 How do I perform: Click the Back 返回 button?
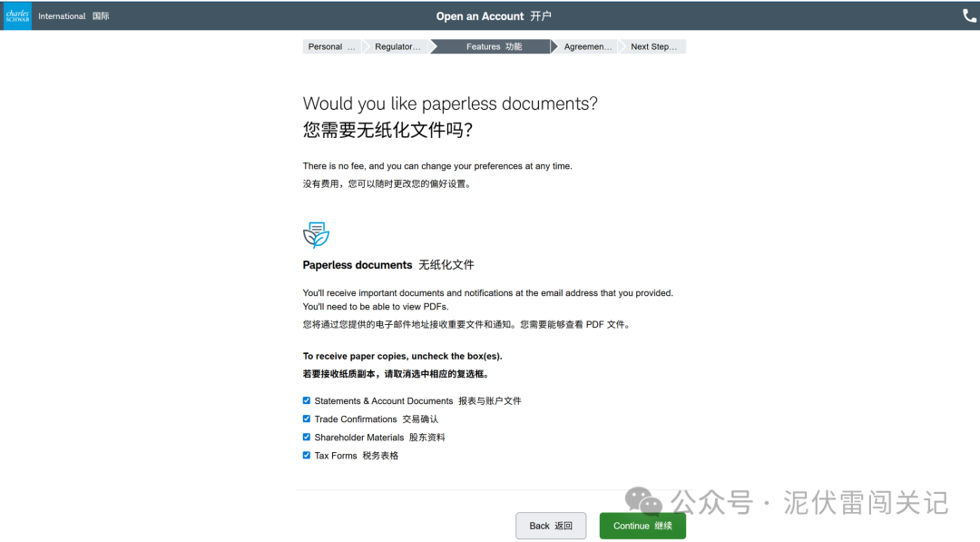(551, 525)
